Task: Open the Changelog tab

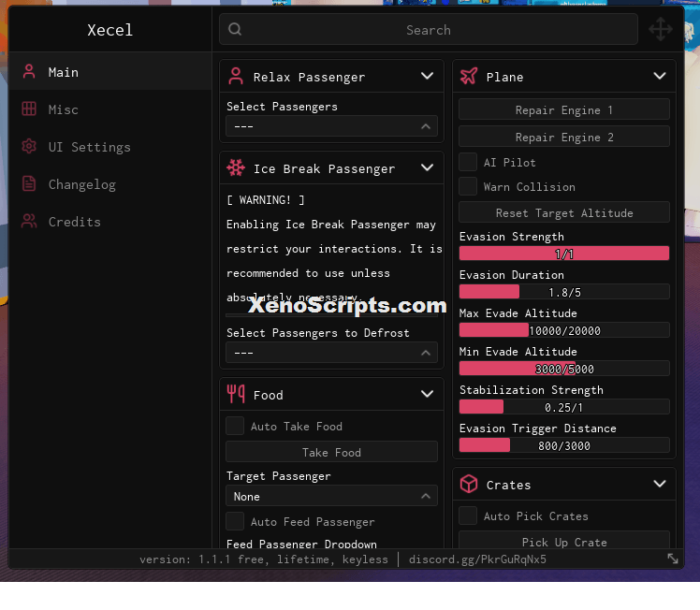Action: tap(109, 184)
